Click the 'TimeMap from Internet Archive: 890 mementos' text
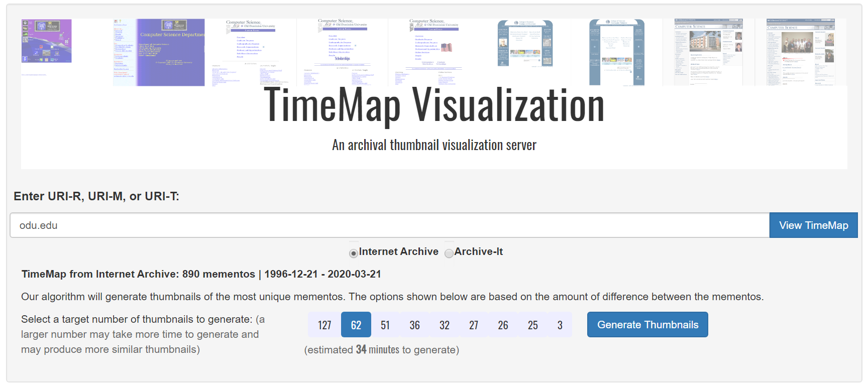868x389 pixels. coord(138,274)
